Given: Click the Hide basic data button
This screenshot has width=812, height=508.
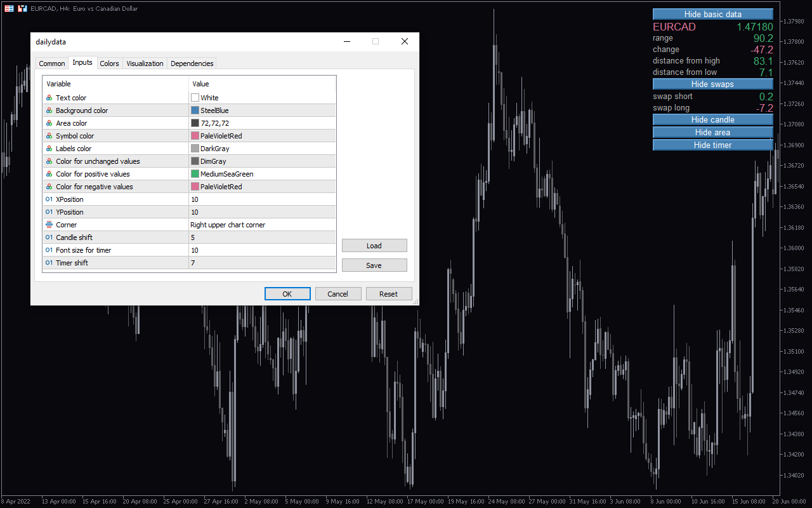Looking at the screenshot, I should coord(713,14).
